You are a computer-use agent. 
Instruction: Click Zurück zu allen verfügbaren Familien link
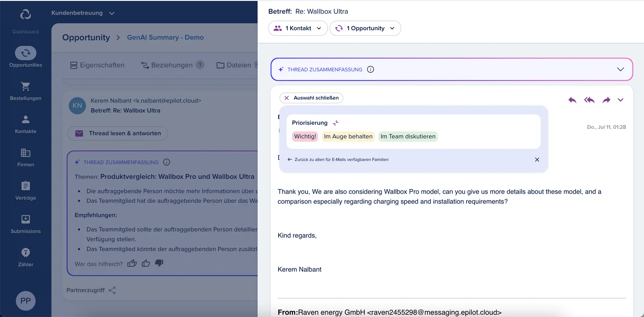338,160
